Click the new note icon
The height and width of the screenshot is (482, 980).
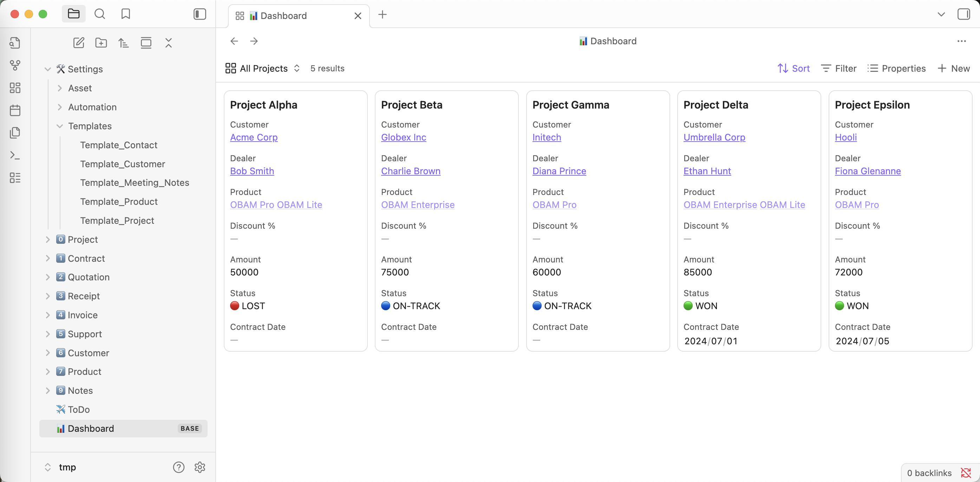79,43
